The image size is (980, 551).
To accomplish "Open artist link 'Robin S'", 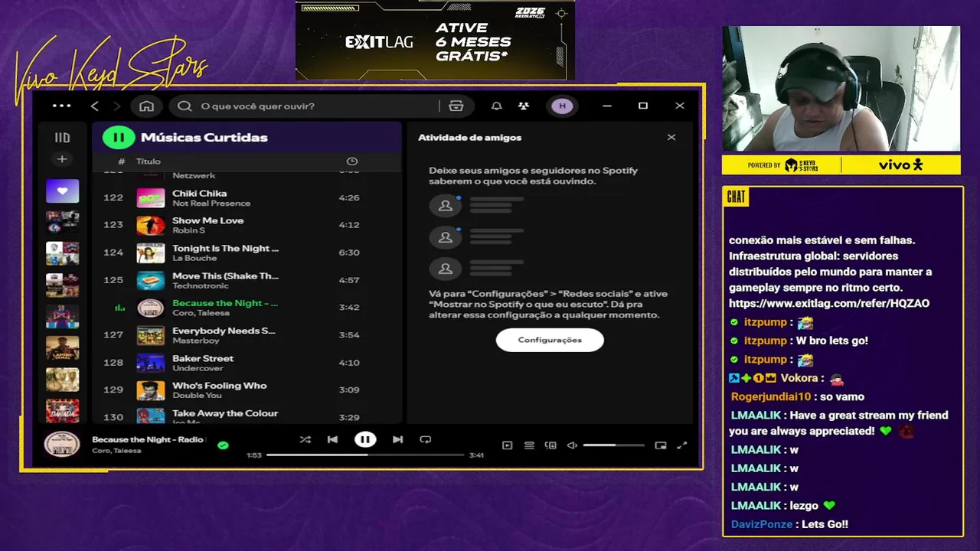I will tap(188, 230).
